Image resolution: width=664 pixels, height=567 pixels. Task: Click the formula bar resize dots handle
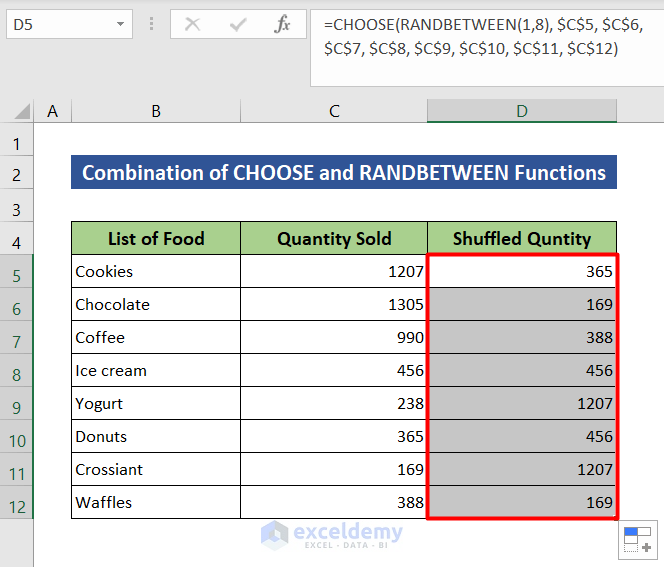(x=151, y=24)
